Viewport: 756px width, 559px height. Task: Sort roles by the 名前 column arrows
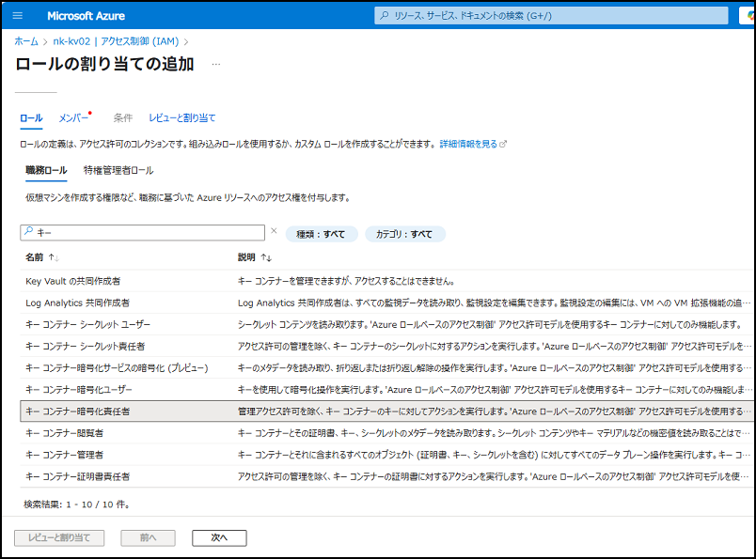coord(54,257)
